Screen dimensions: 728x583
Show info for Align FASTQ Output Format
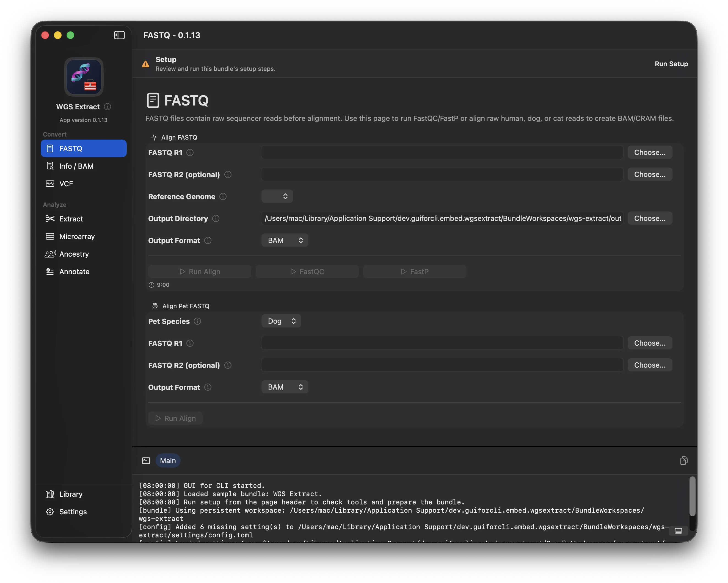pyautogui.click(x=208, y=240)
